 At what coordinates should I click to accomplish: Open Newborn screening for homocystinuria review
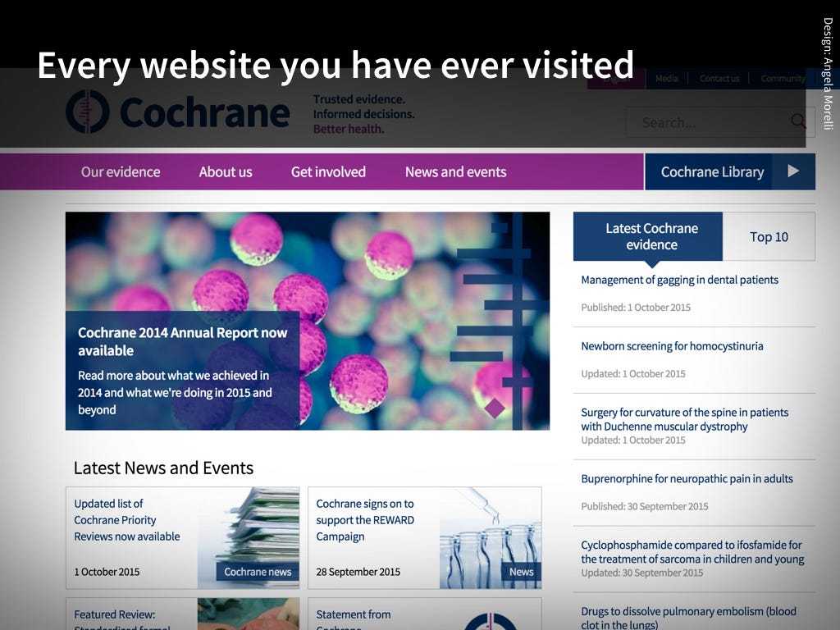pyautogui.click(x=672, y=346)
